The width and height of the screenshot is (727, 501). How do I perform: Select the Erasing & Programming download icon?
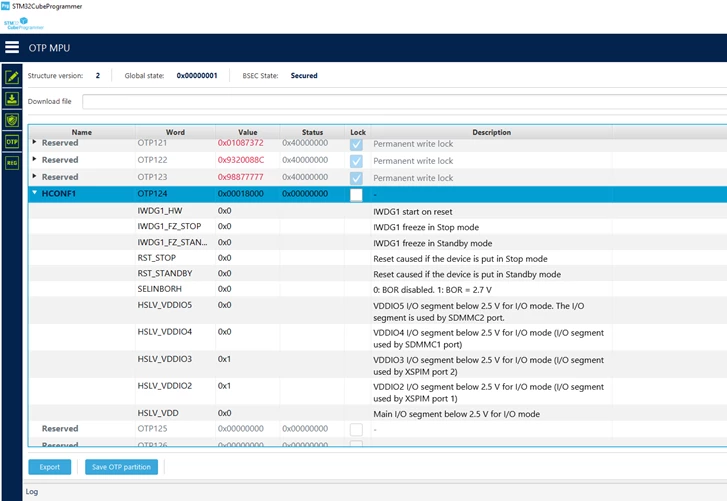point(12,99)
